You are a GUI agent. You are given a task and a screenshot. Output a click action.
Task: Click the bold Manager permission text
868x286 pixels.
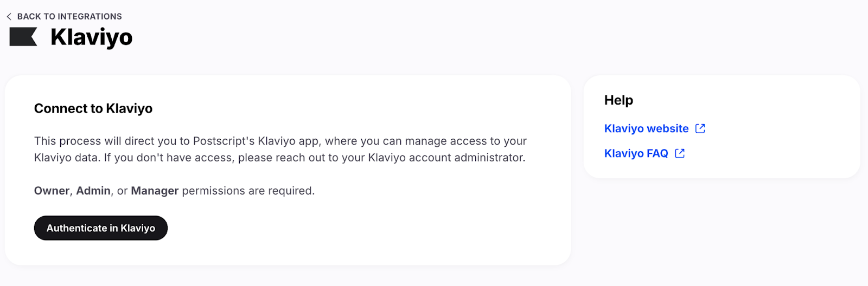tap(155, 191)
